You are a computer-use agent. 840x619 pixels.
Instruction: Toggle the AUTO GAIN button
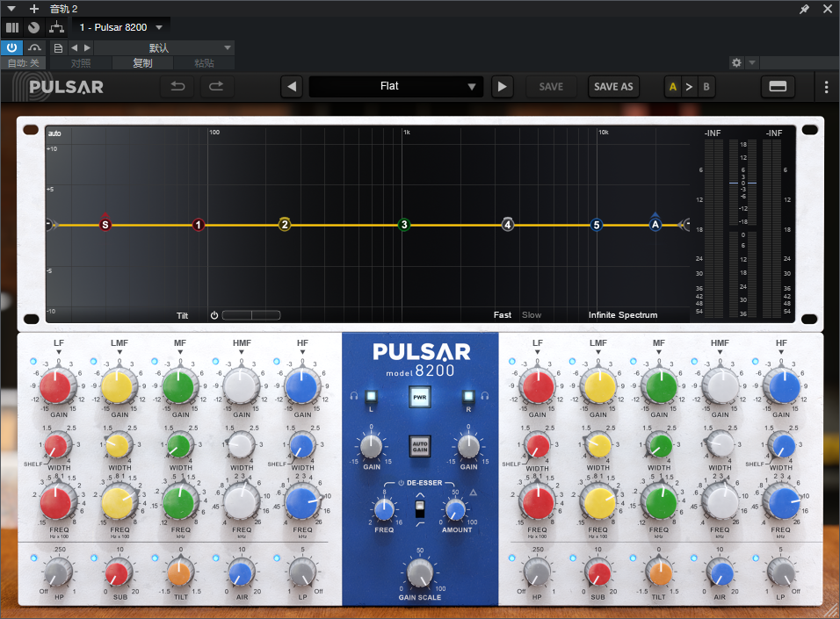point(420,446)
